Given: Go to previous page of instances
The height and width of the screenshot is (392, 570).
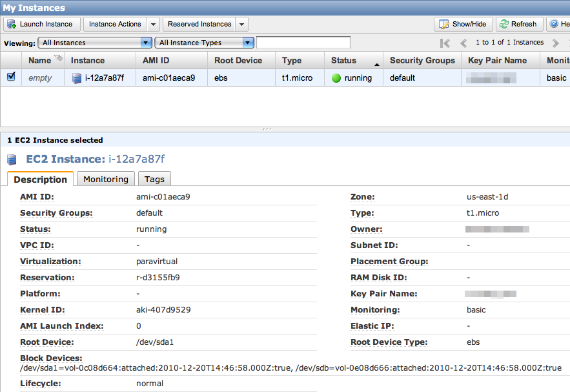Looking at the screenshot, I should point(463,43).
